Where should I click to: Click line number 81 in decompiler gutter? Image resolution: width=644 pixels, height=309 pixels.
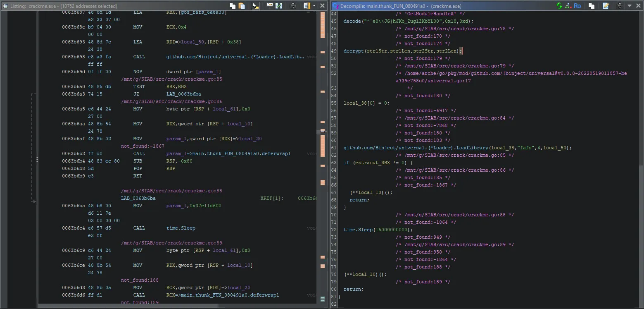pos(334,297)
